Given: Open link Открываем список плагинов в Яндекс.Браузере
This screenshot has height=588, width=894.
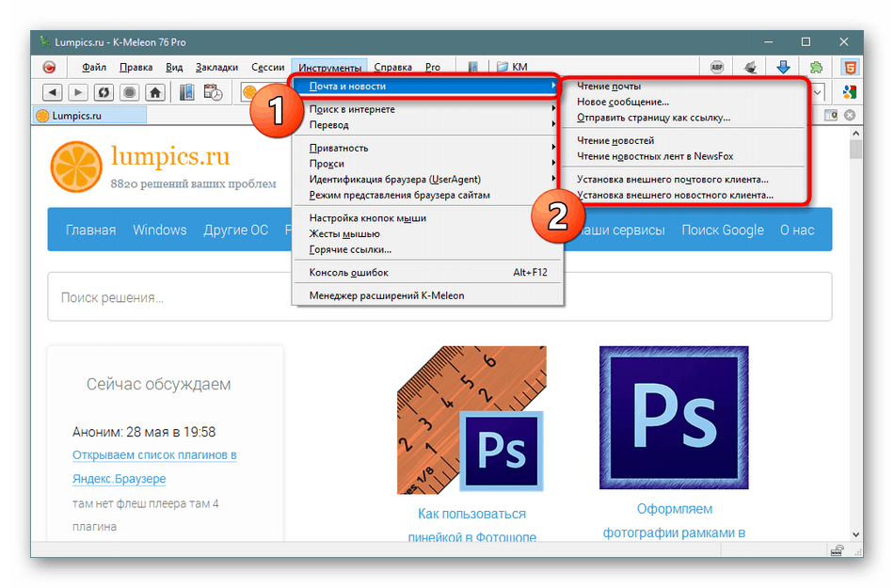Looking at the screenshot, I should pos(154,467).
